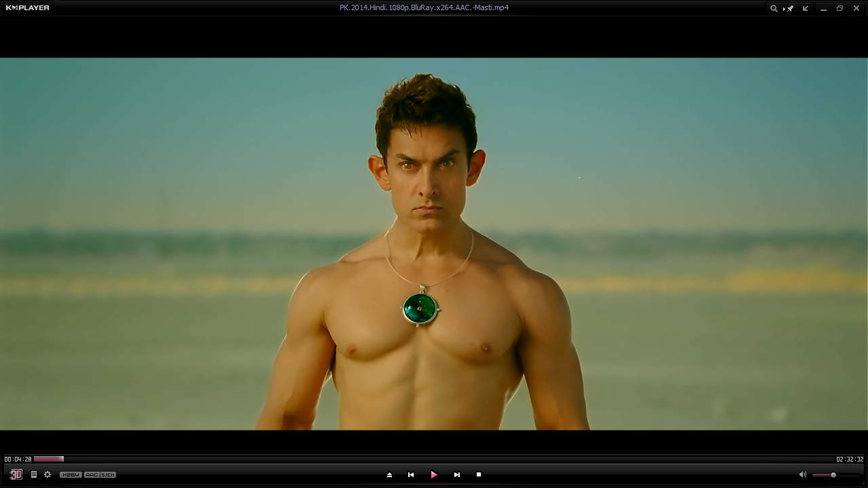Screen dimensions: 868x488
Task: Seek on the playback progress bar
Action: [434, 459]
